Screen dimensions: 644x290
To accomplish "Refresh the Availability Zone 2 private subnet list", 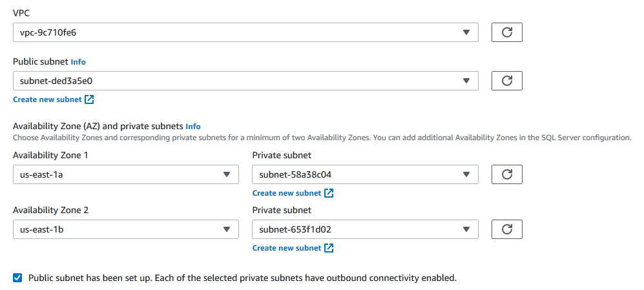I will click(x=507, y=229).
